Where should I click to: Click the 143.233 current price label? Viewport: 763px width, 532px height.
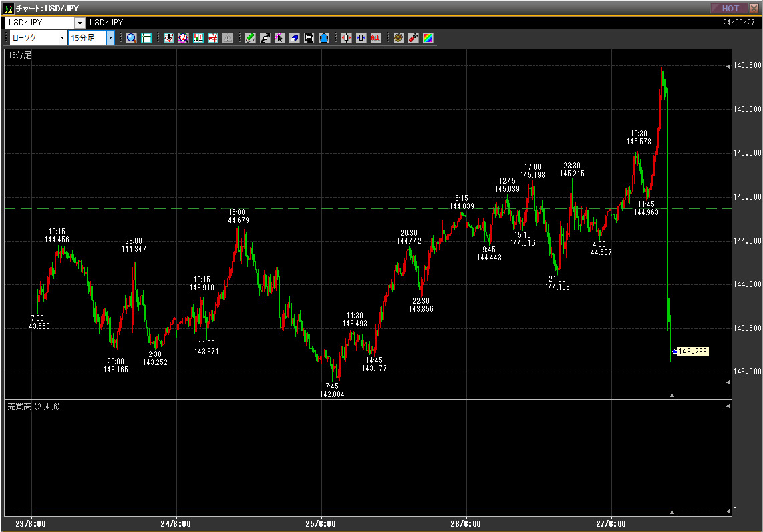click(x=693, y=352)
